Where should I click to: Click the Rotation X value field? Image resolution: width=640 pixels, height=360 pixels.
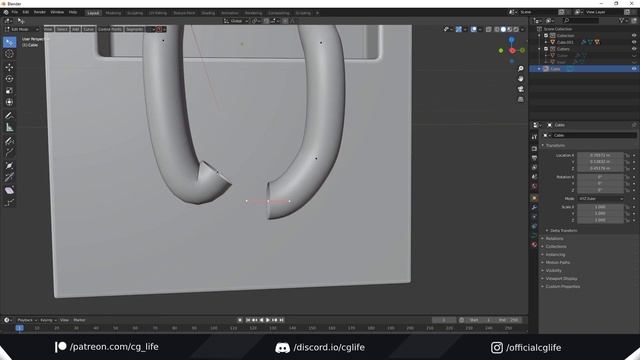pyautogui.click(x=600, y=177)
